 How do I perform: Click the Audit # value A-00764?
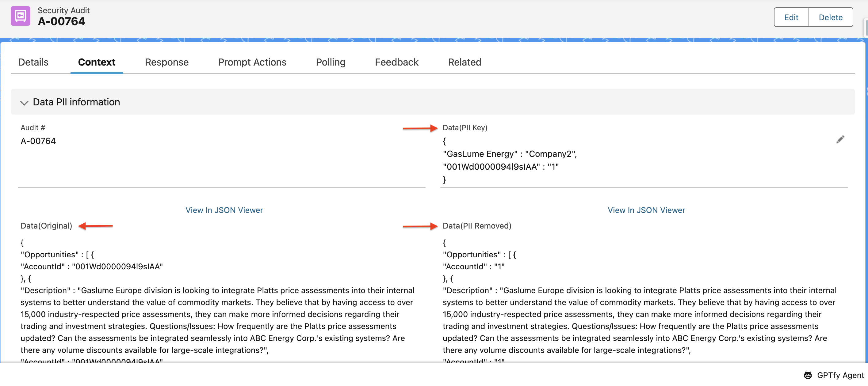click(38, 141)
